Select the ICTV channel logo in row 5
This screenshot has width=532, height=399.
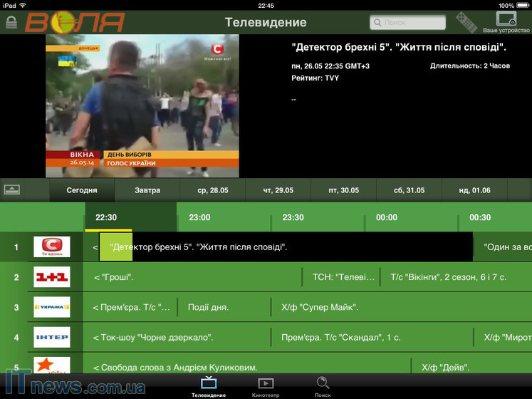(x=52, y=366)
